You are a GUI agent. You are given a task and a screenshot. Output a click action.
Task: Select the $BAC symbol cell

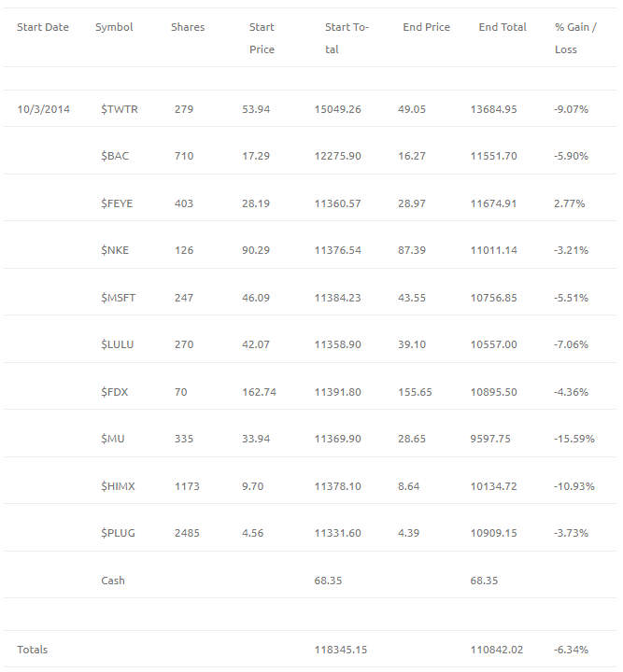click(x=115, y=156)
